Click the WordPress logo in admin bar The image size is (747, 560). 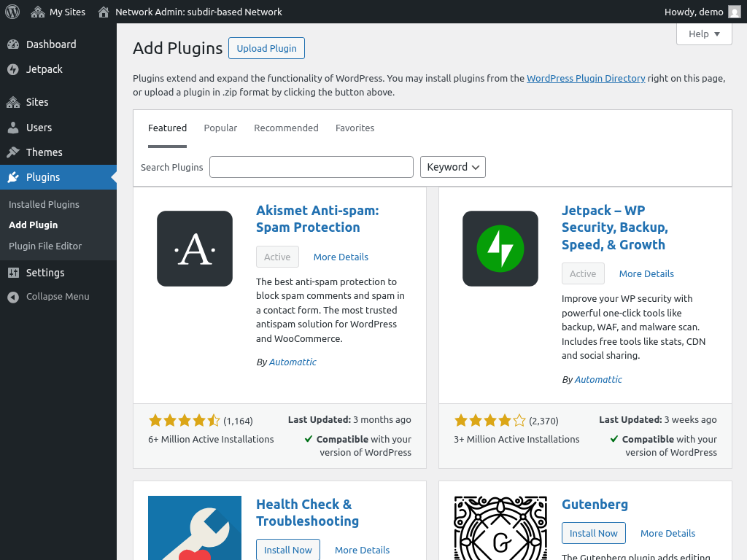12,12
